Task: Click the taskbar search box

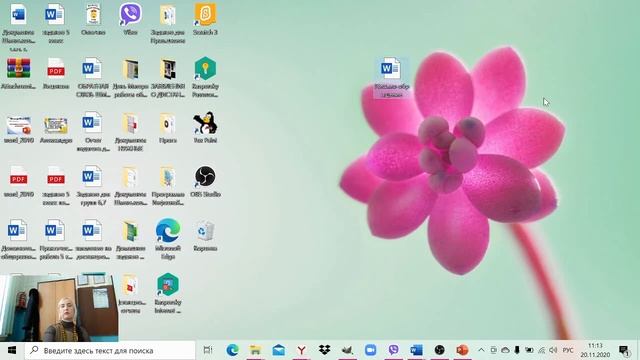Action: point(110,350)
